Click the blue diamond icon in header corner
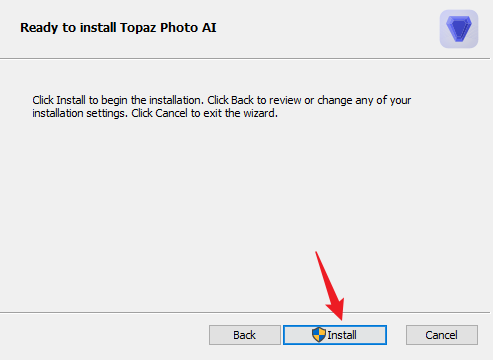The image size is (493, 360). point(459,29)
